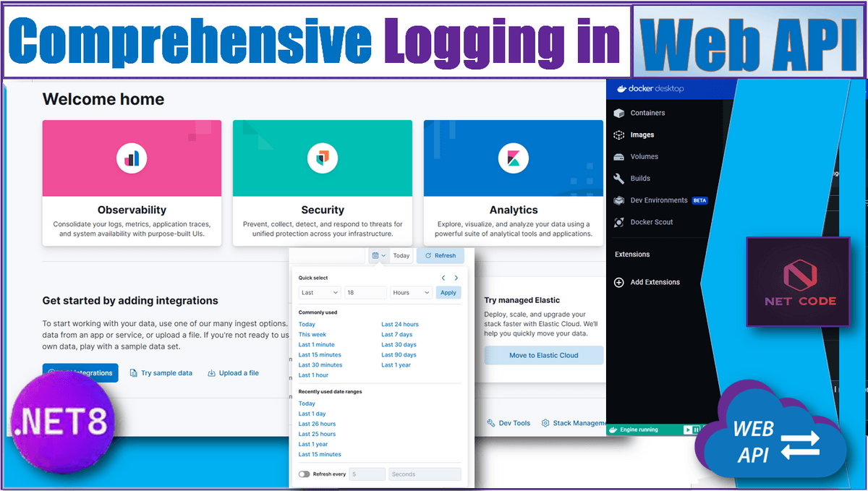868x491 pixels.
Task: Open the Analytics Kibana icon
Action: 513,158
